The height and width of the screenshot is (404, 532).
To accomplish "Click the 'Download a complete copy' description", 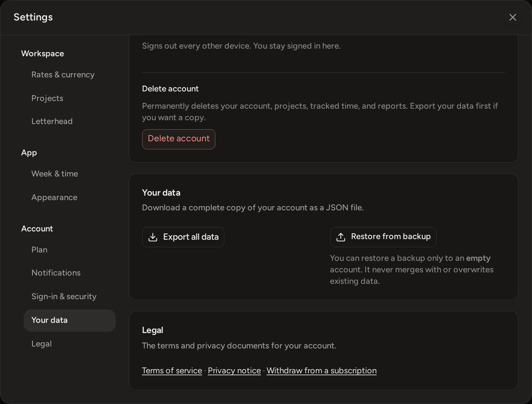I will 253,208.
